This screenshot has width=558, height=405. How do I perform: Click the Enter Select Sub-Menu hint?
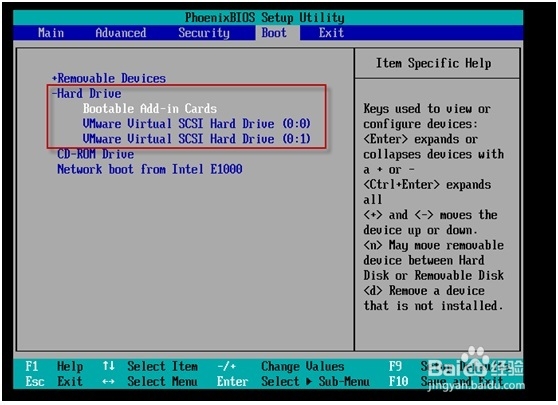(293, 382)
